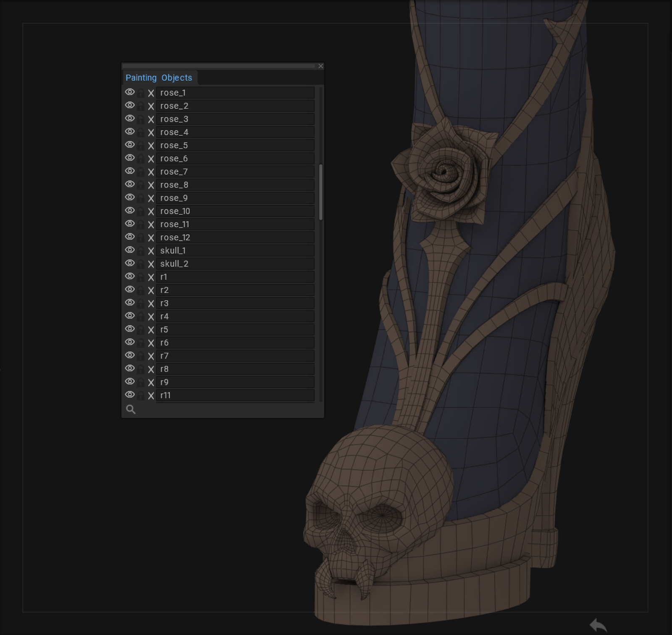Hide the rose_1 object via eye icon
672x635 pixels.
coord(130,92)
